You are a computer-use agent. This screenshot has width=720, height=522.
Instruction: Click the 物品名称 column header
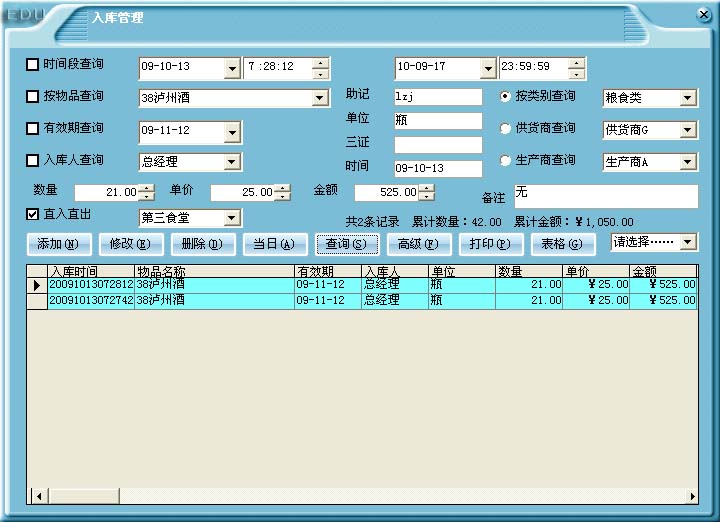214,271
